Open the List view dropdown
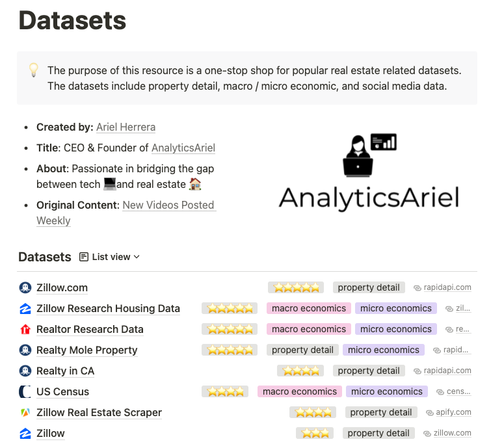This screenshot has width=504, height=446. [x=110, y=257]
